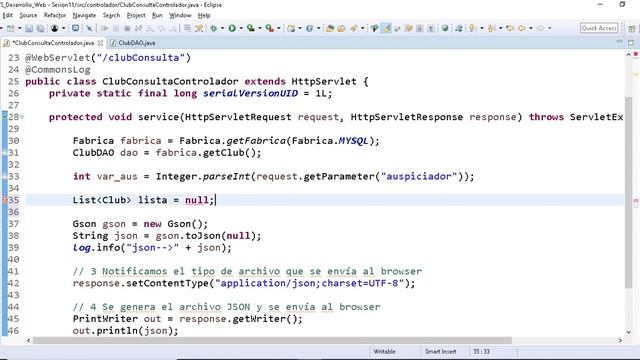
Task: Open the Project menu
Action: click(136, 16)
